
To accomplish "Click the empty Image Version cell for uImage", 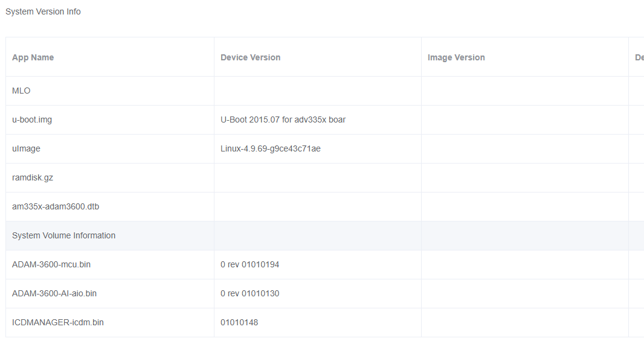I will (524, 148).
